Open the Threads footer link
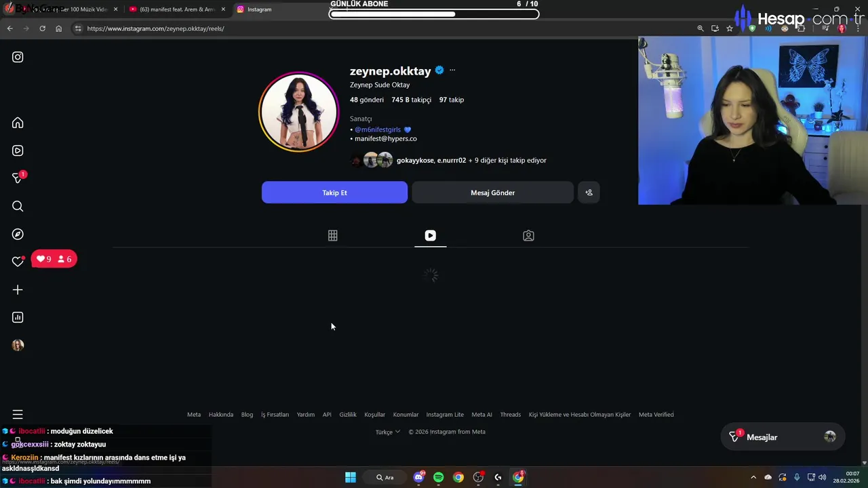Image resolution: width=868 pixels, height=488 pixels. click(511, 415)
